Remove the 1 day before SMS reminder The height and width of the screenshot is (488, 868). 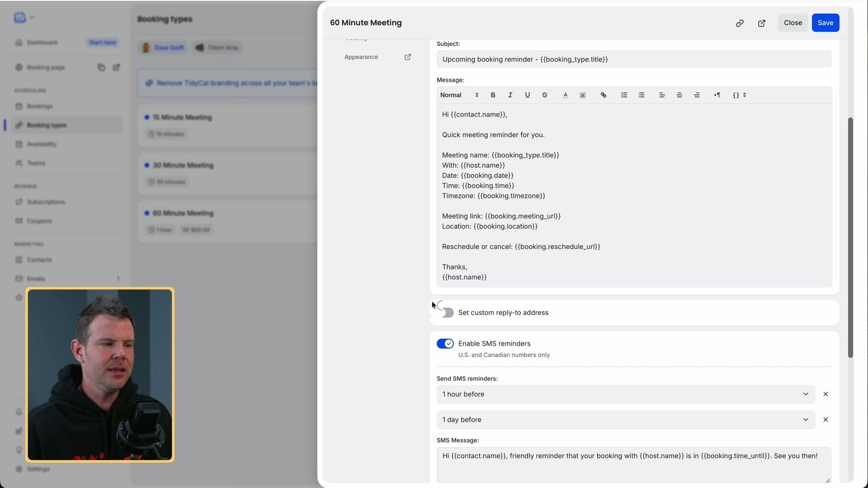(x=826, y=420)
